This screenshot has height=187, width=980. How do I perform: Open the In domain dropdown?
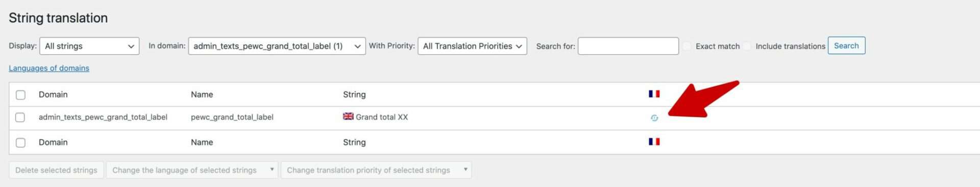(x=277, y=46)
